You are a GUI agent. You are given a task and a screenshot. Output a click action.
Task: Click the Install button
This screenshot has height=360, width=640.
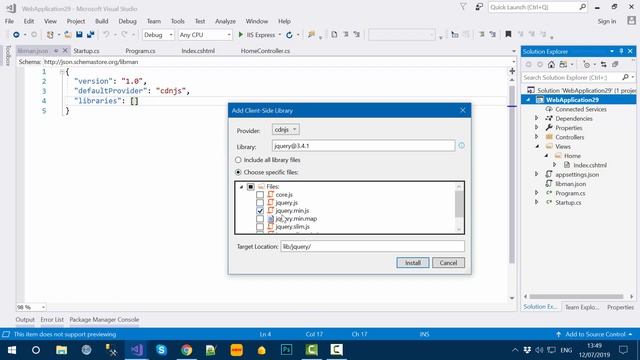(x=413, y=263)
